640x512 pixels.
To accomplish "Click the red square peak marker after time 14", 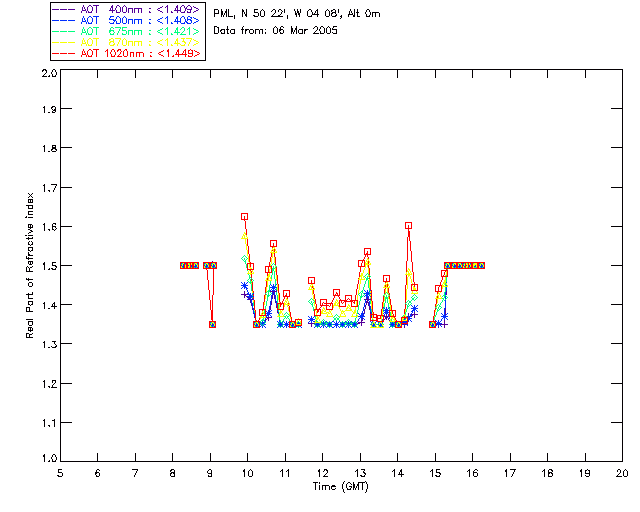I will click(x=409, y=226).
